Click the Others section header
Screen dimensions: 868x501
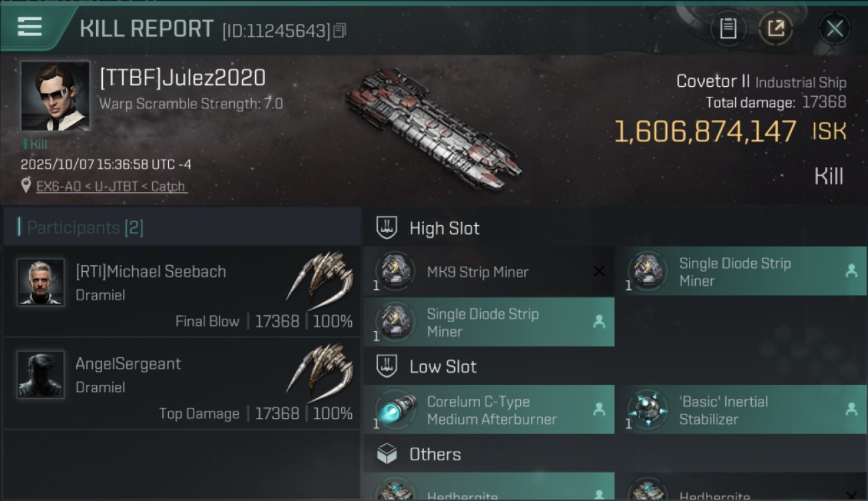(435, 454)
